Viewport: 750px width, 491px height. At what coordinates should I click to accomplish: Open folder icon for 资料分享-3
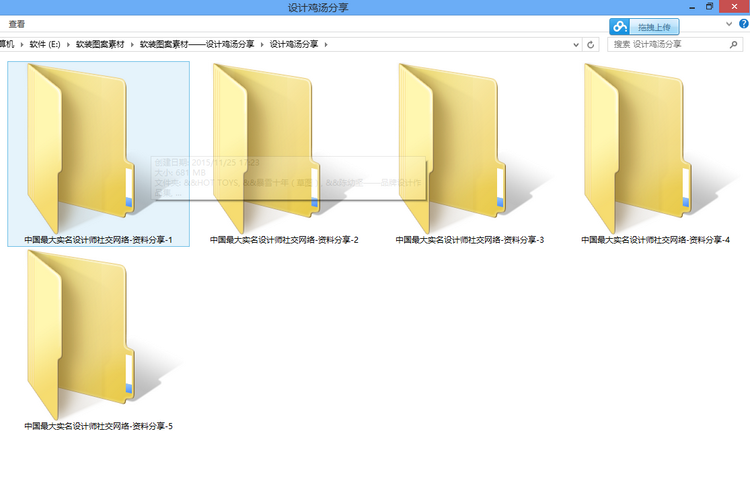click(451, 148)
